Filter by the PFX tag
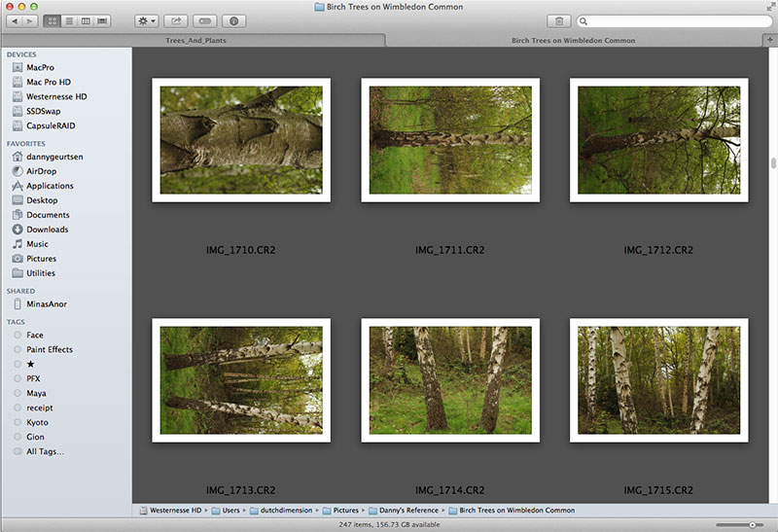This screenshot has height=532, width=778. 33,378
